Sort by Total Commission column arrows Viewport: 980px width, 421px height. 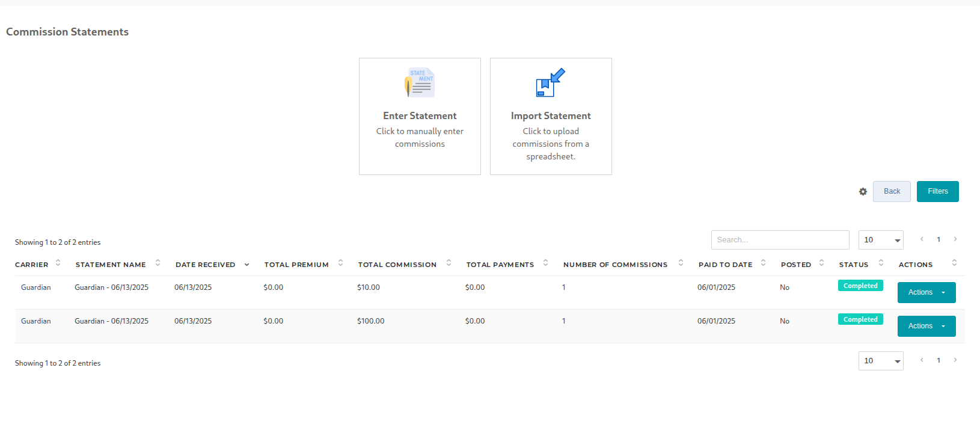point(449,263)
